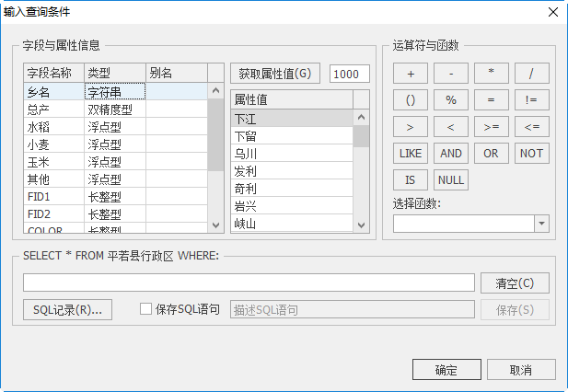
Task: Open SQL记录(R)... history
Action: click(x=67, y=310)
